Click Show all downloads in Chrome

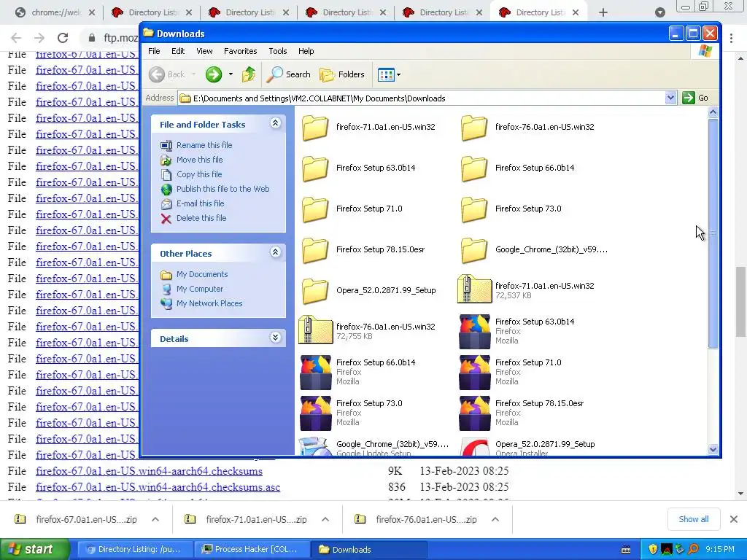click(693, 519)
